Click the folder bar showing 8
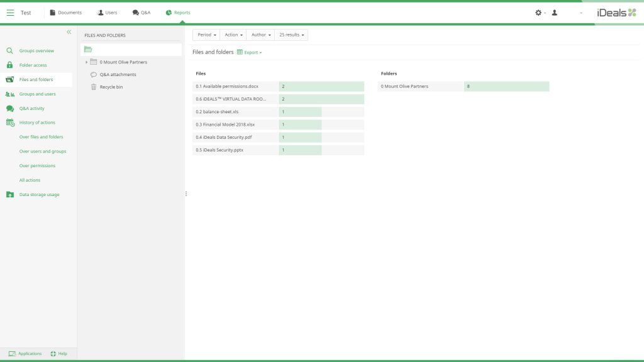This screenshot has height=362, width=644. (x=506, y=87)
